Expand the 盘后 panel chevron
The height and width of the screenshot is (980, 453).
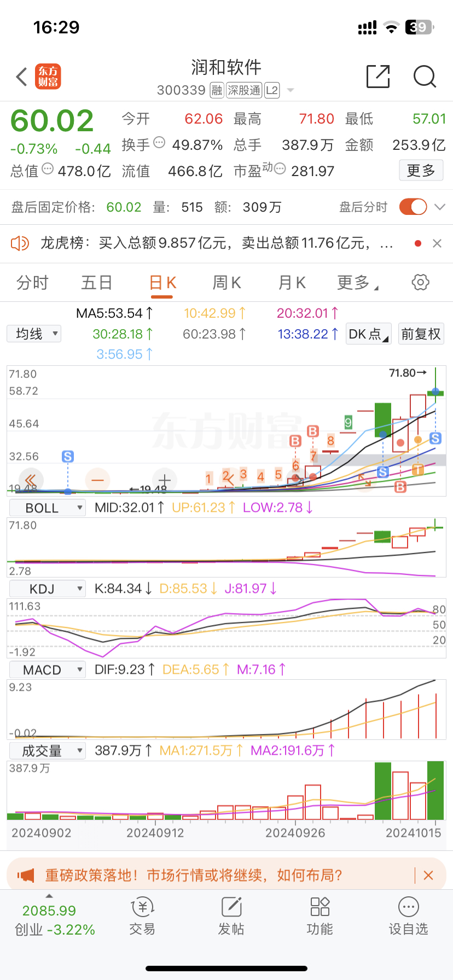pos(439,207)
